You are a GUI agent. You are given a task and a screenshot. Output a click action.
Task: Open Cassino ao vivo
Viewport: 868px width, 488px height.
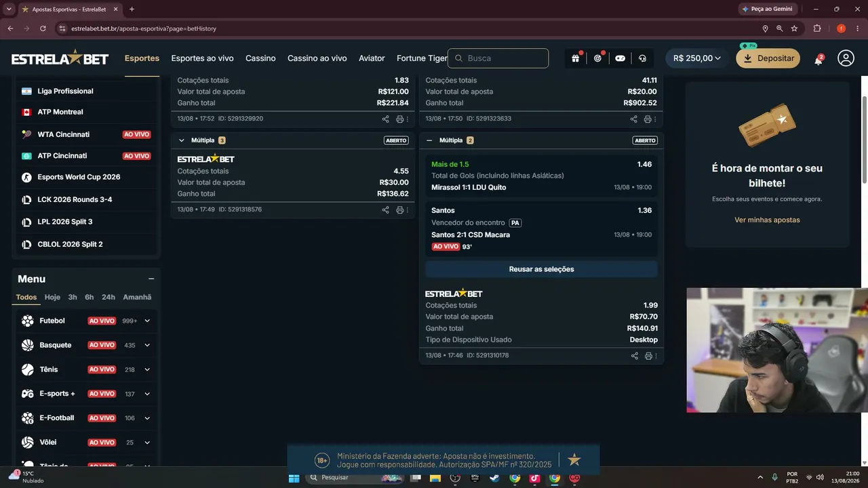tap(317, 58)
